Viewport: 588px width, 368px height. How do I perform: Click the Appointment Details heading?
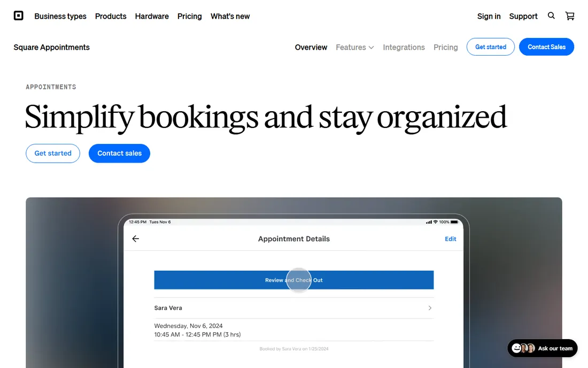click(x=293, y=239)
